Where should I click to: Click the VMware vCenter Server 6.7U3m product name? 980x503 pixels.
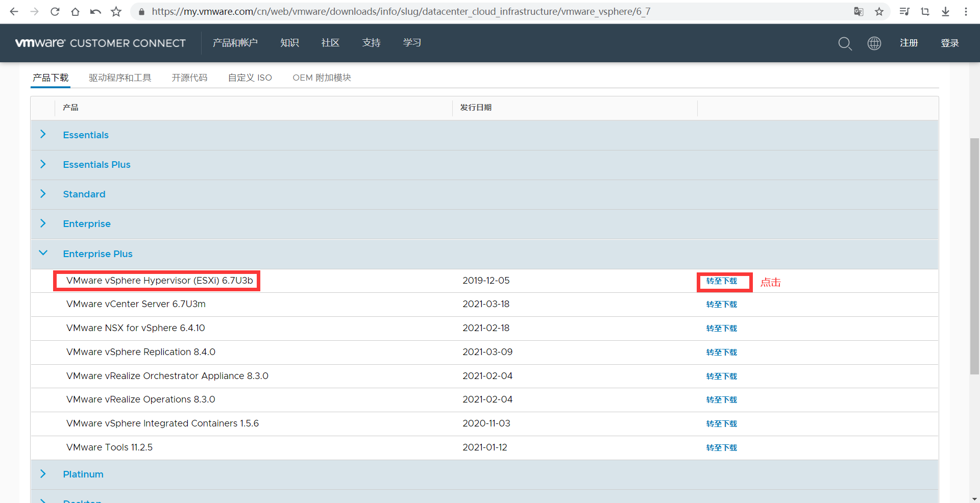click(x=136, y=304)
